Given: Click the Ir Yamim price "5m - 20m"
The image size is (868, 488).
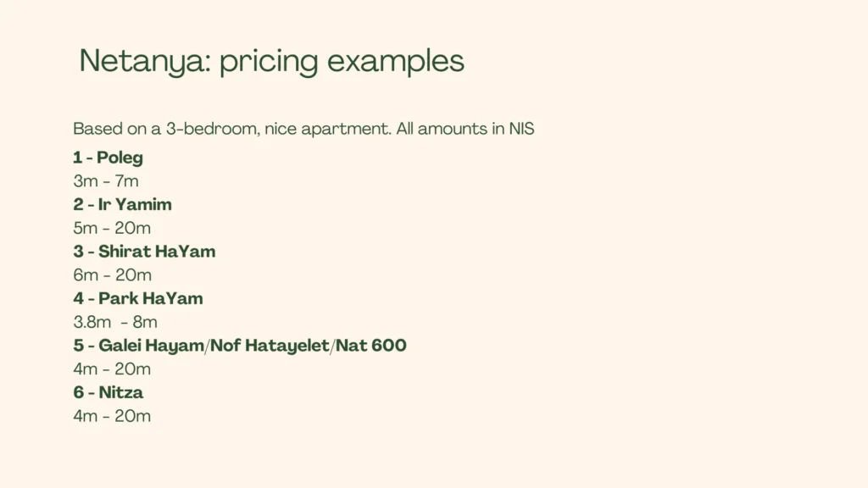Looking at the screenshot, I should (112, 228).
